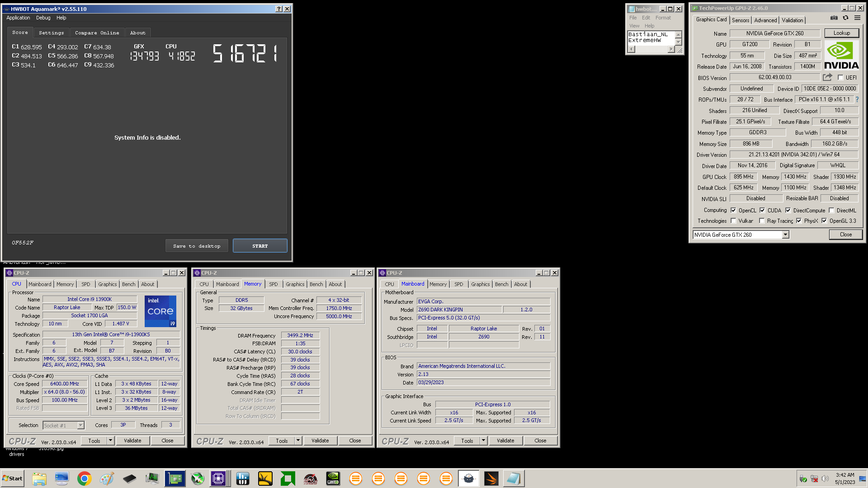Open Format menu in hwbot notepad
This screenshot has width=868, height=488.
[663, 18]
